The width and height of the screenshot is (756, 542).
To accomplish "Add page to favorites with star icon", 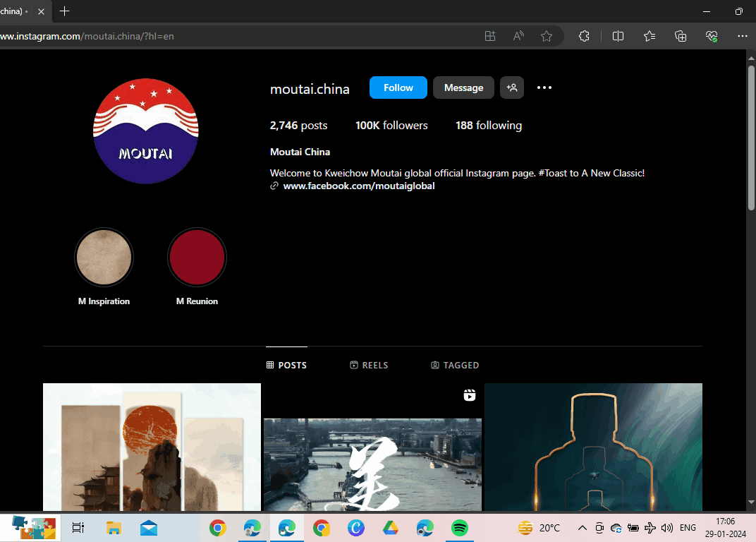I will pos(547,36).
